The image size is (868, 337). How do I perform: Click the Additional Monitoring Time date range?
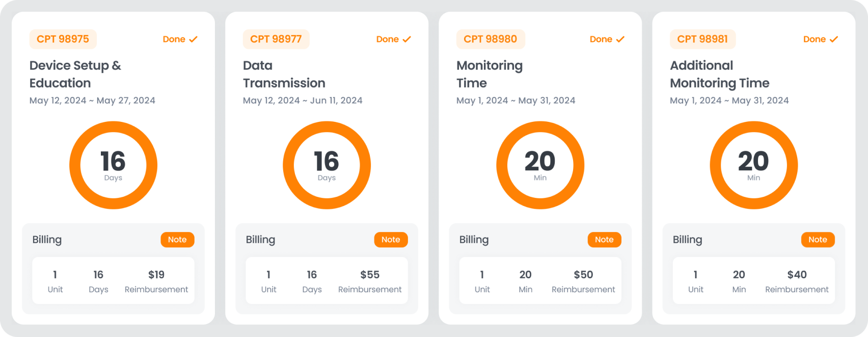pos(729,100)
